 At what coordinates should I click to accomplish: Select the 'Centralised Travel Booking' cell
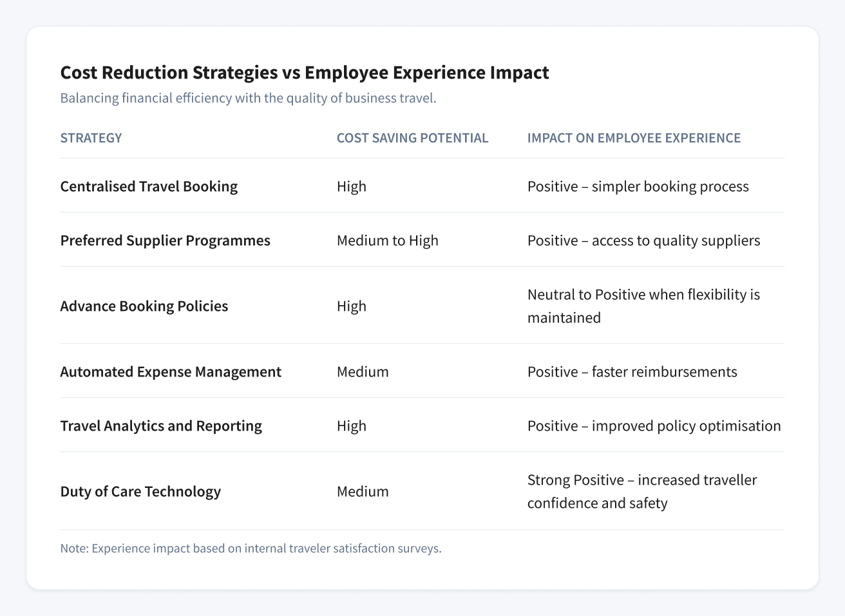[149, 187]
